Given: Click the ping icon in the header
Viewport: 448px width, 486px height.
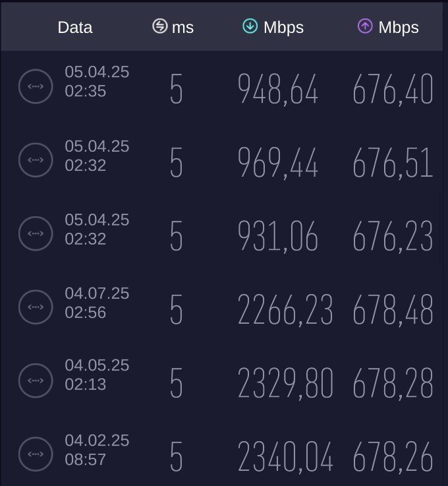Looking at the screenshot, I should coord(160,26).
